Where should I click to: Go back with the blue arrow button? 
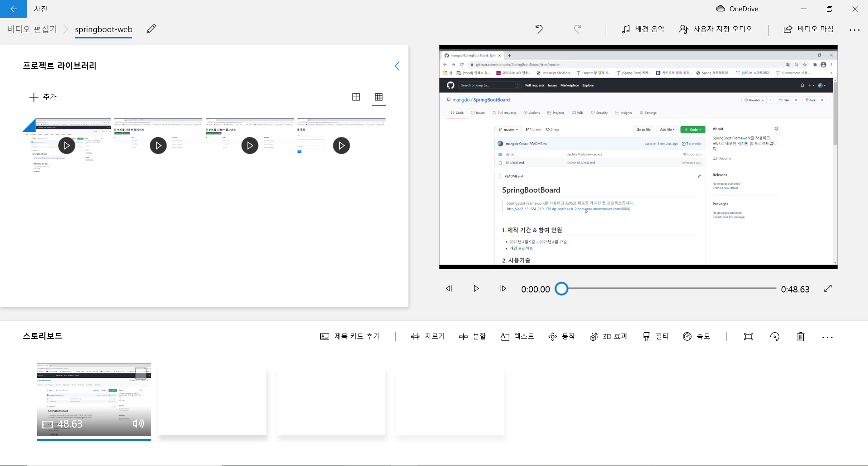coord(14,9)
